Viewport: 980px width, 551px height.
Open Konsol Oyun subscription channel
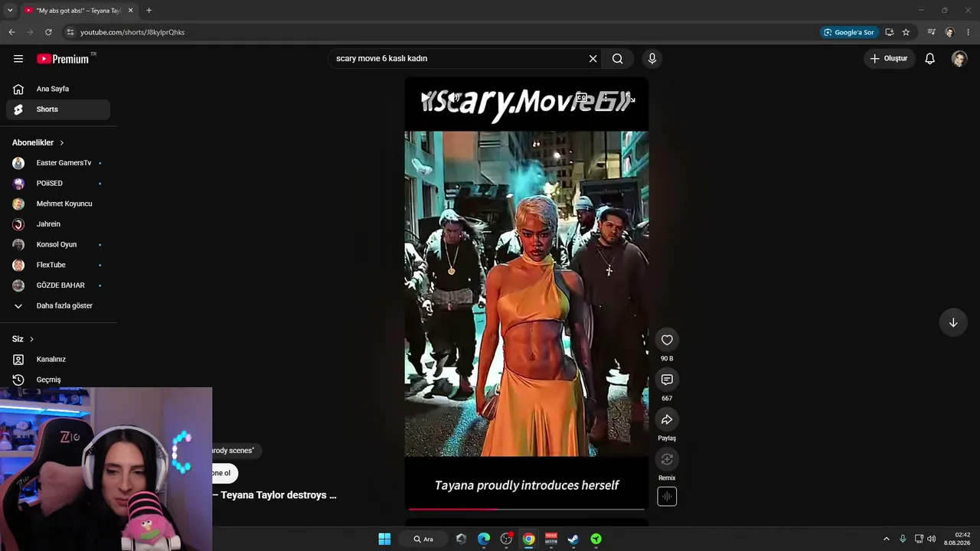coord(58,245)
